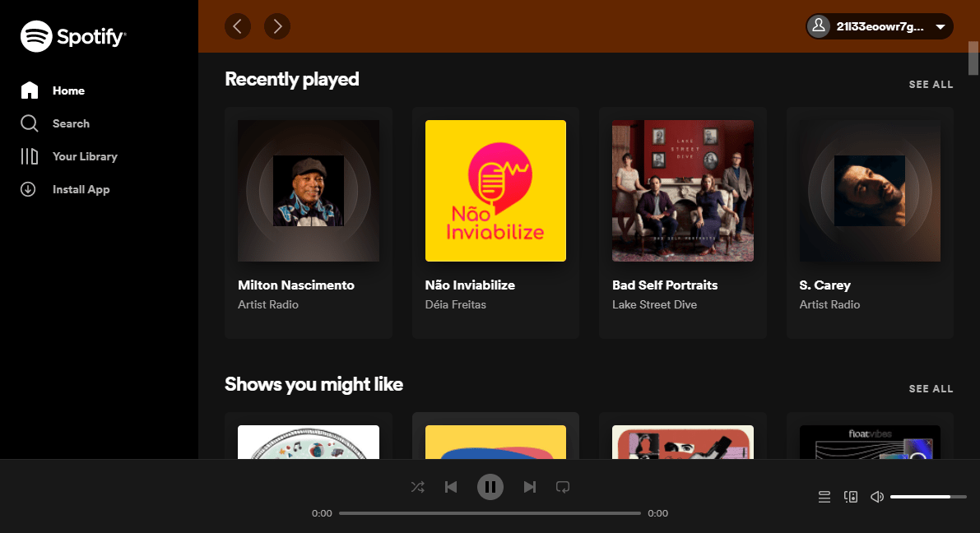Image resolution: width=980 pixels, height=533 pixels.
Task: Open Recently played heading
Action: 292,79
